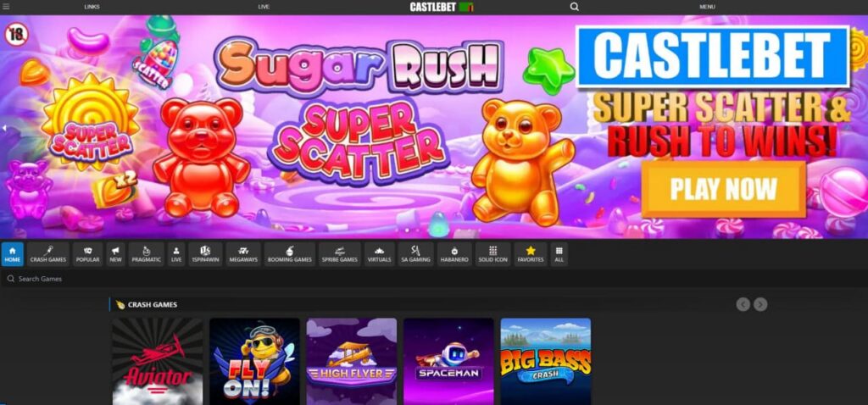Select the MEGAWAYS category tab
Viewport: 868px width, 405px height.
click(243, 254)
